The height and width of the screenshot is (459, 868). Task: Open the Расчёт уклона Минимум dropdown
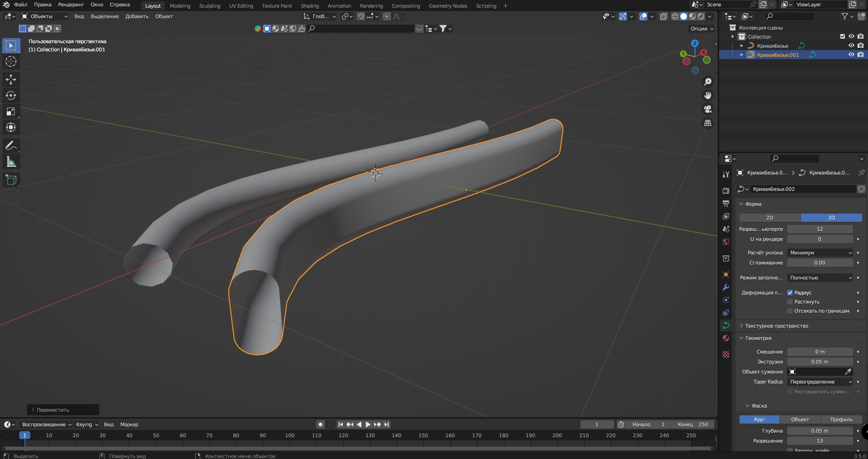(x=820, y=253)
